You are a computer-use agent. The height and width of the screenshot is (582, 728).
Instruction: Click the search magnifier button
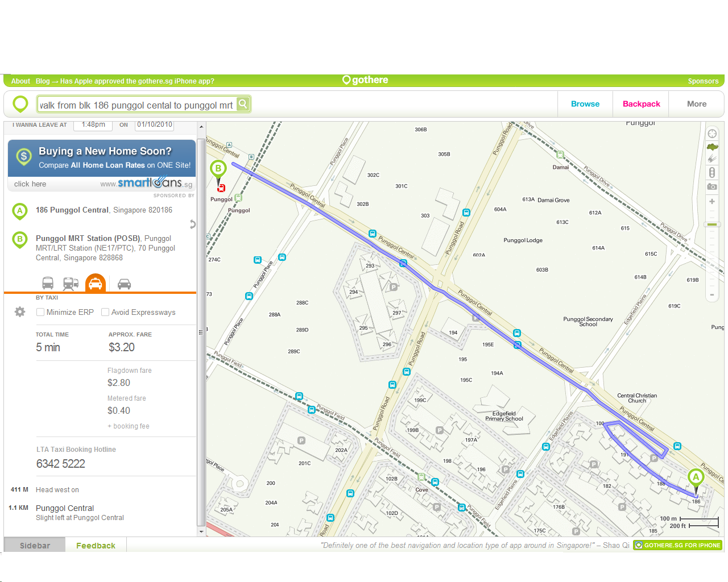[x=243, y=104]
